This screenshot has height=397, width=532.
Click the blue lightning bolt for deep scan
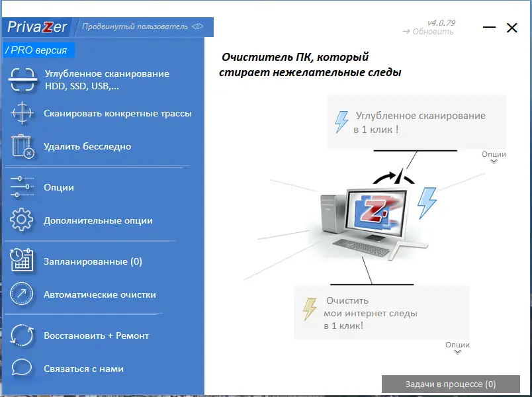coord(341,122)
